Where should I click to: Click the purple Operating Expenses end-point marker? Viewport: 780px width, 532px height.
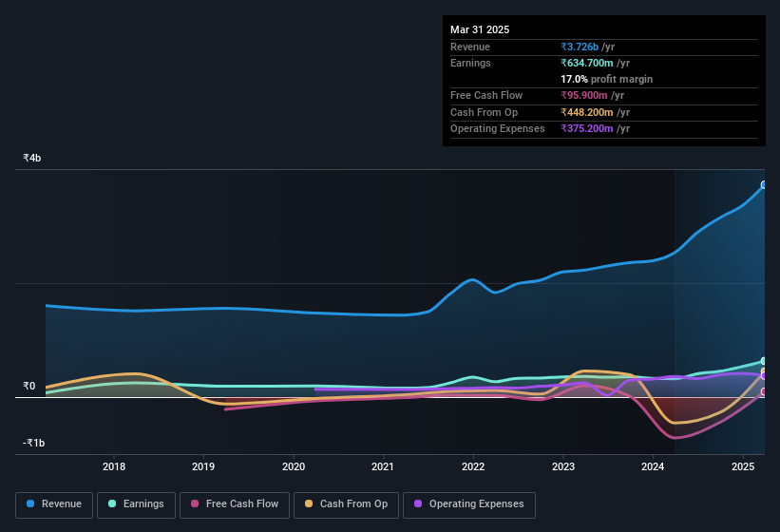pyautogui.click(x=764, y=376)
